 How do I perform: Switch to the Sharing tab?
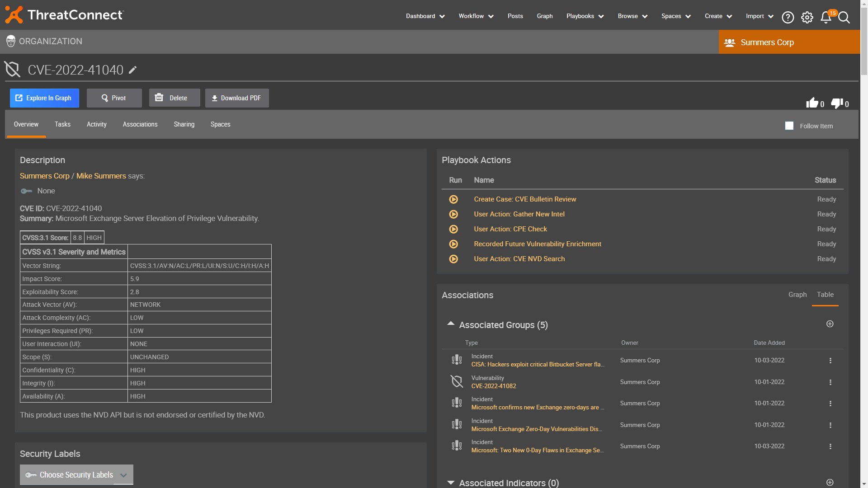click(x=184, y=125)
